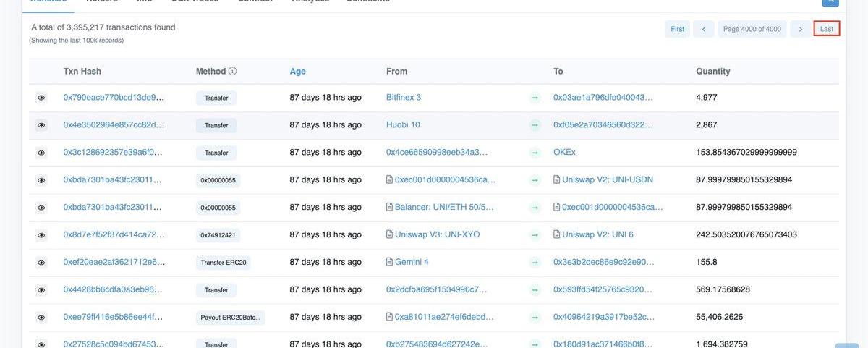
Task: Click the quantity 4,977
Action: (707, 97)
